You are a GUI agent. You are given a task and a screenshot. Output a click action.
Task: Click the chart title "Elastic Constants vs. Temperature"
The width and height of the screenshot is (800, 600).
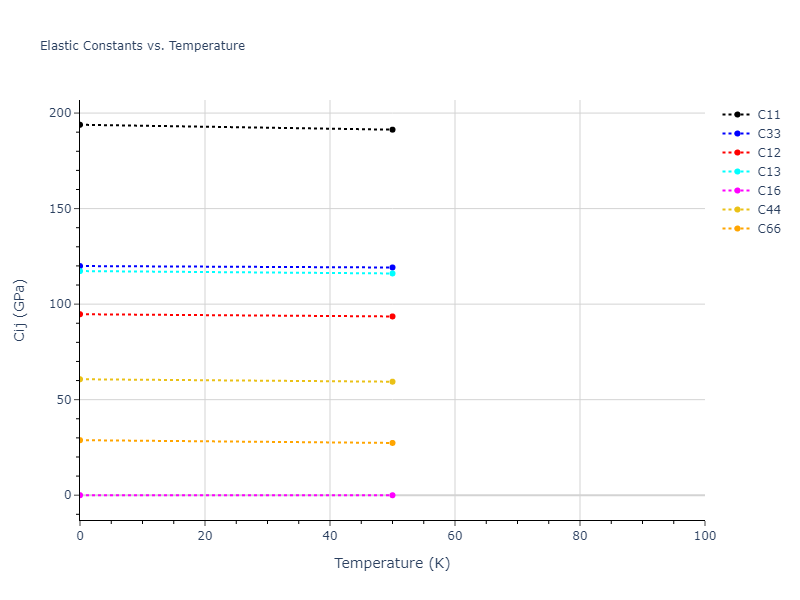coord(142,46)
